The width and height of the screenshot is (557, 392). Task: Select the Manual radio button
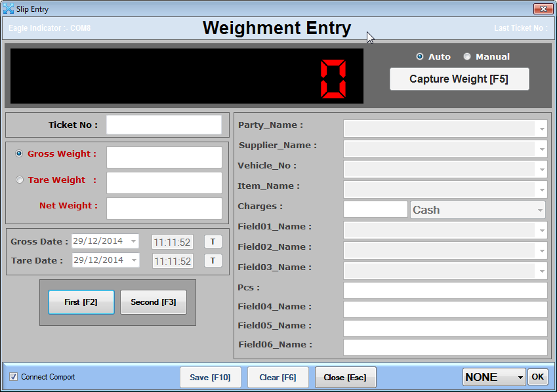pos(466,56)
